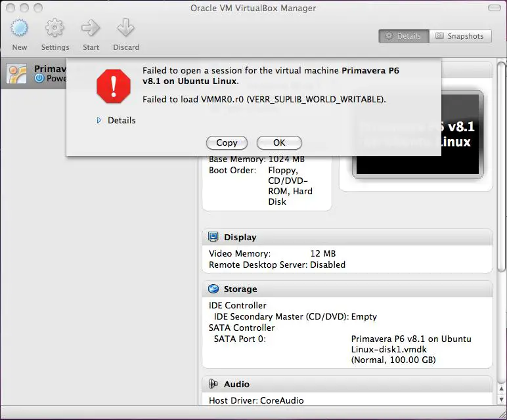Click the New virtual machine icon

tap(20, 28)
